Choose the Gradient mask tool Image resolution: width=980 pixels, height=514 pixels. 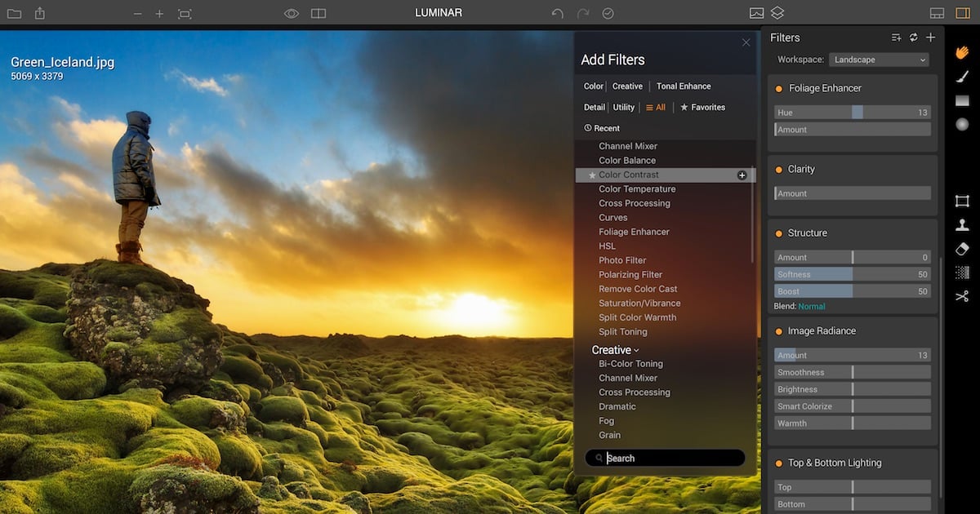[962, 100]
